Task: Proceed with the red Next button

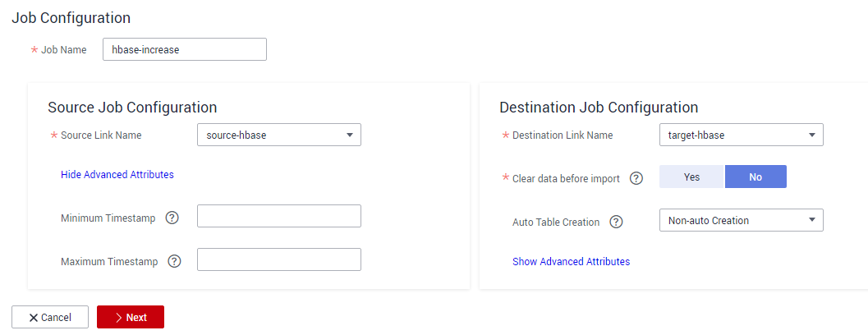Action: [x=131, y=317]
